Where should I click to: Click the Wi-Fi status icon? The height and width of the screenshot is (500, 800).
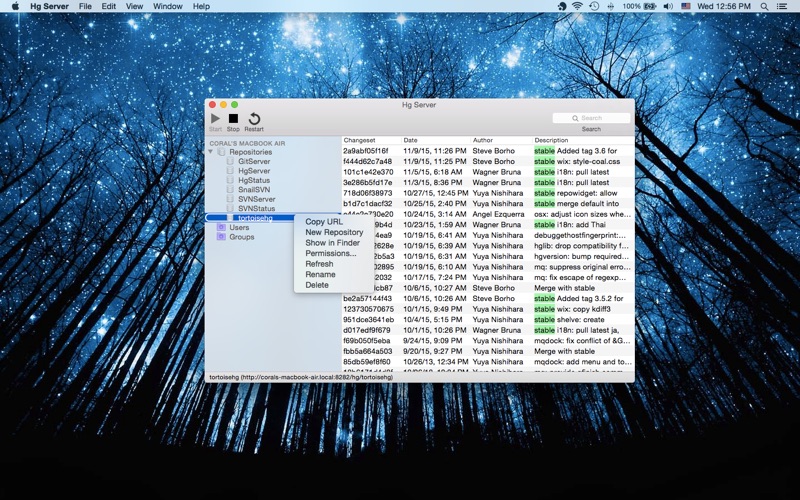click(x=577, y=6)
